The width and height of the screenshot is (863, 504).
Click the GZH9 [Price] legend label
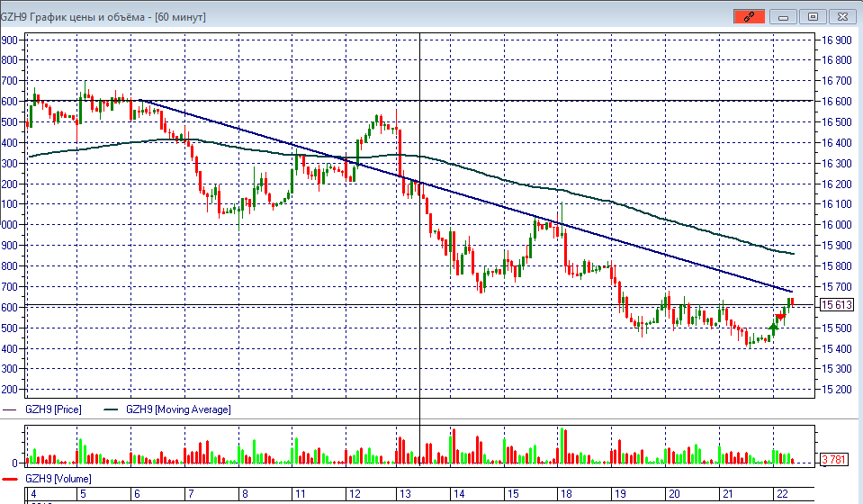click(x=53, y=409)
